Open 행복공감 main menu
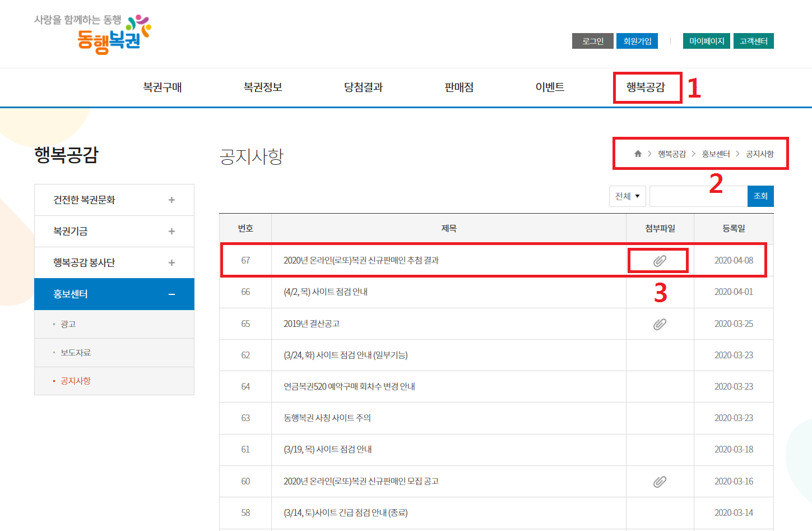812x531 pixels. (646, 87)
